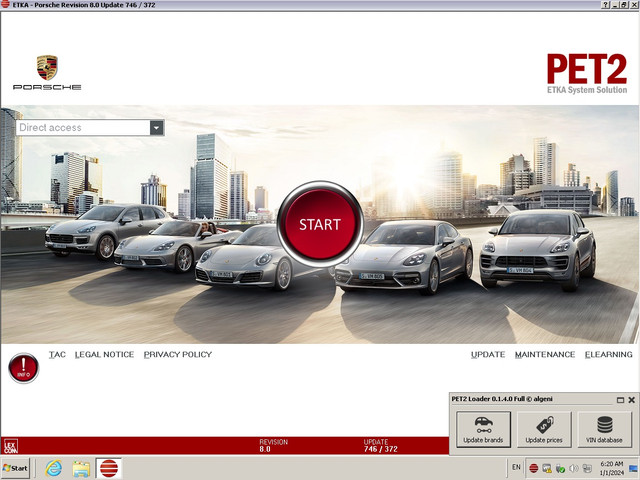Launch Internet Explorer from the taskbar
The height and width of the screenshot is (480, 640).
(x=53, y=468)
